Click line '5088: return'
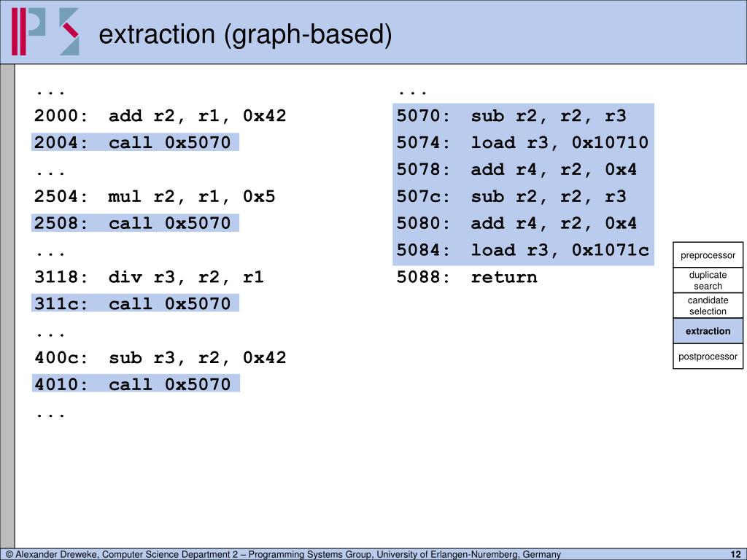This screenshot has width=747, height=560. 467,276
